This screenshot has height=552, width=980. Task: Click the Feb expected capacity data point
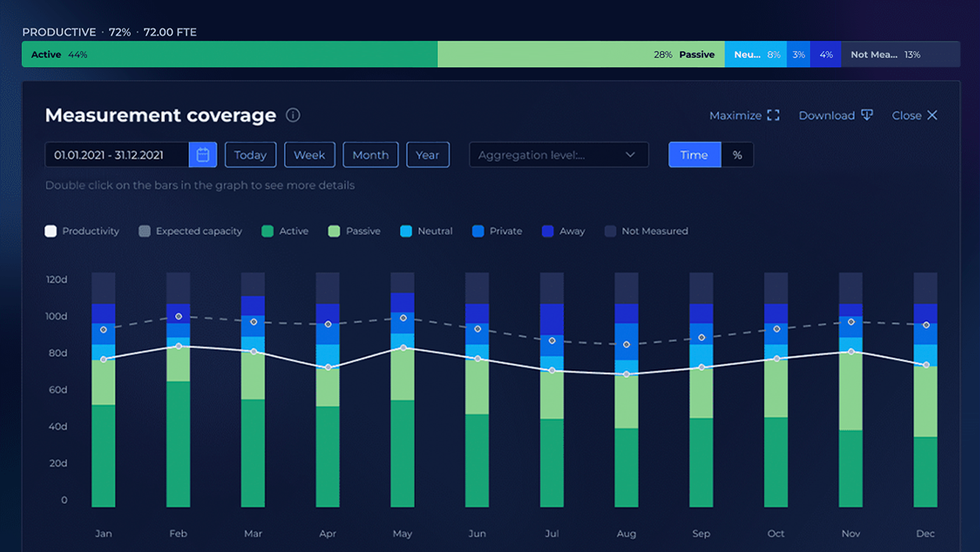179,316
